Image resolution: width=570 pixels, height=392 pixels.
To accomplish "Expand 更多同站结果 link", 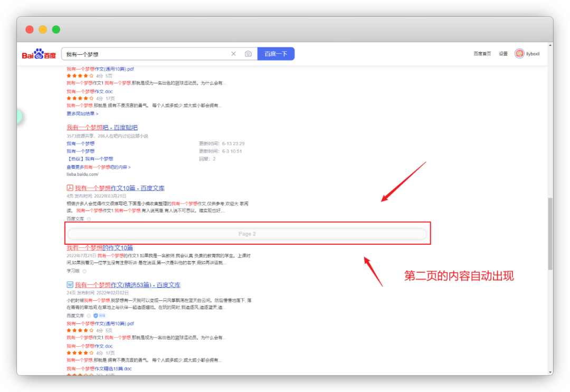I will pos(82,114).
